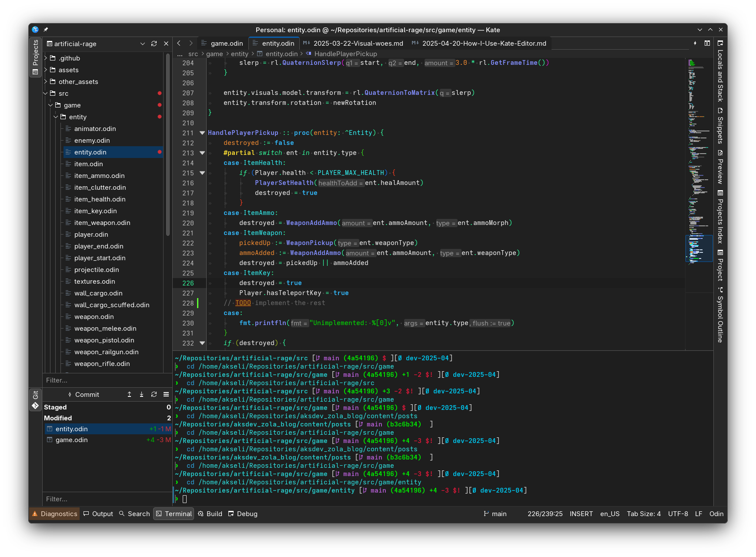This screenshot has width=756, height=557.
Task: Toggle the Diagnostics bottom panel
Action: [x=54, y=514]
